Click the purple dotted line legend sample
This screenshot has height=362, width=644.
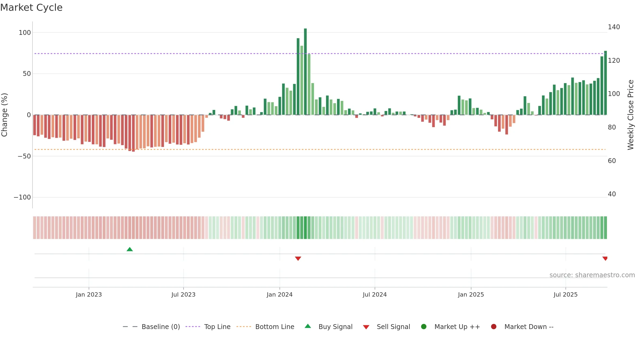click(x=193, y=327)
